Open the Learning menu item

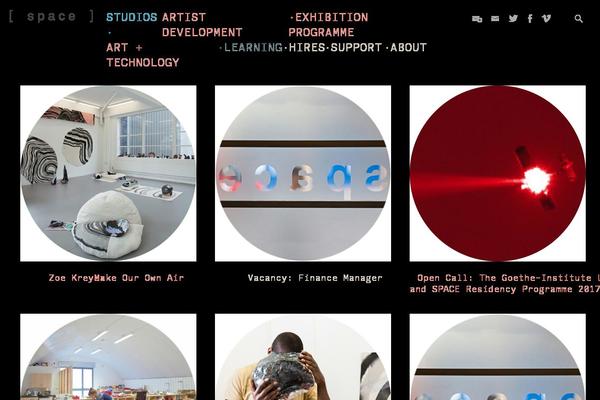[253, 47]
